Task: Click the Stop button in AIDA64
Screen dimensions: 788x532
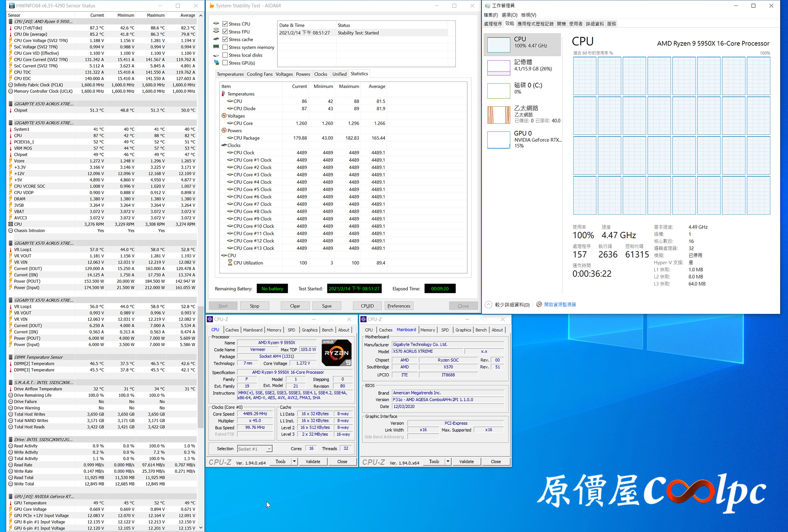Action: pos(255,306)
